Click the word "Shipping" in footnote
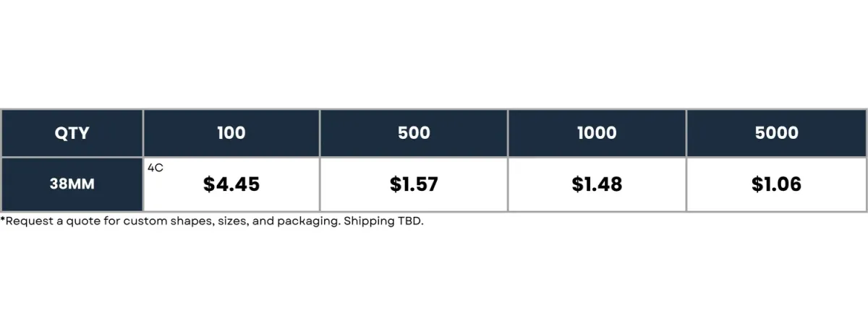868x321 pixels. click(370, 221)
